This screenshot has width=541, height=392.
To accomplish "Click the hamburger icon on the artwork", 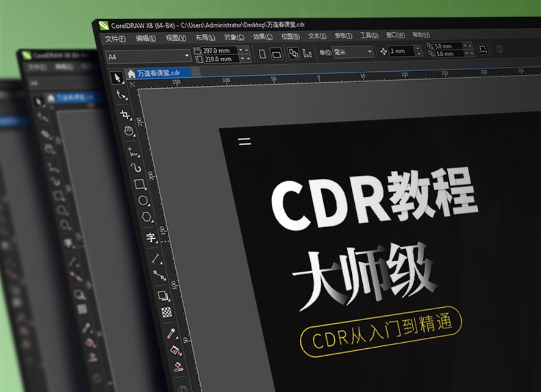I will point(244,141).
